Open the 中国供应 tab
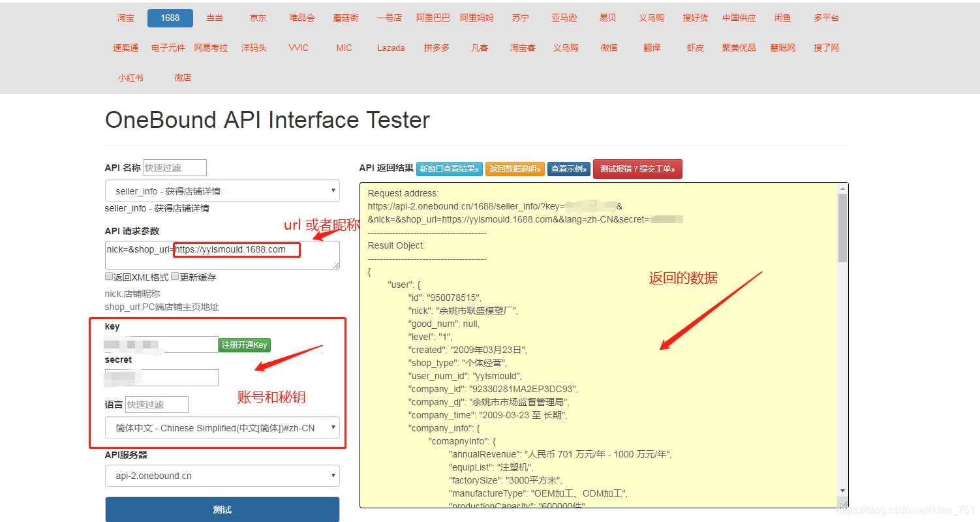The image size is (980, 522). pos(739,18)
